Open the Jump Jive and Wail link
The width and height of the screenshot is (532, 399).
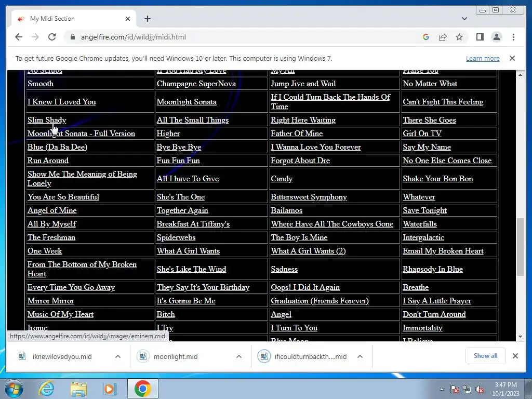tap(303, 84)
